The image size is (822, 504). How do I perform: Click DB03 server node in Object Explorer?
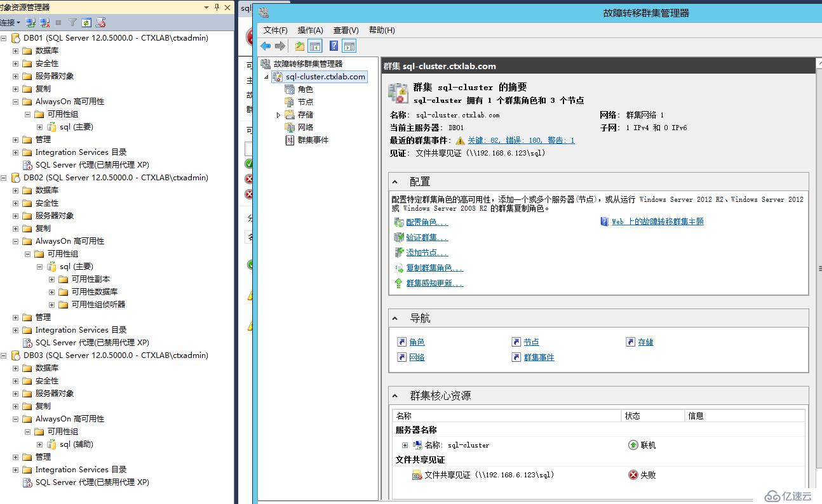[x=116, y=355]
